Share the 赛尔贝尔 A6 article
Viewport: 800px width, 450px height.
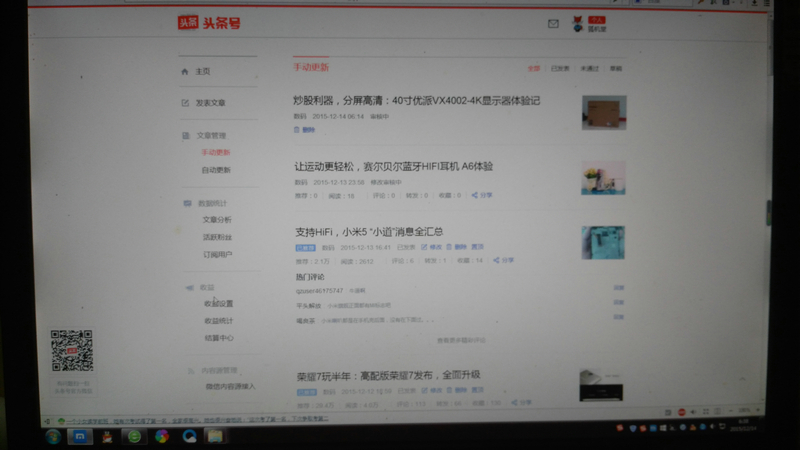pyautogui.click(x=482, y=195)
